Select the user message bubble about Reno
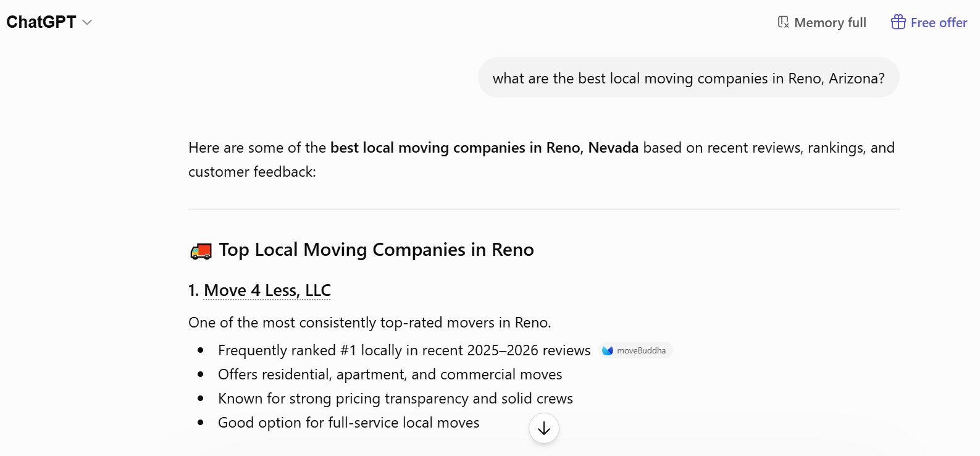Viewport: 980px width, 456px height. coord(689,78)
